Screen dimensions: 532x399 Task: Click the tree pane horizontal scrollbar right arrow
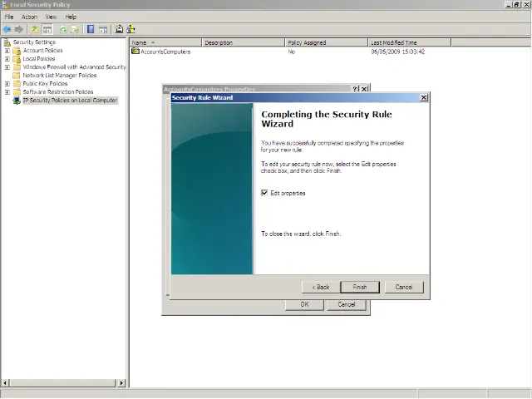[122, 383]
